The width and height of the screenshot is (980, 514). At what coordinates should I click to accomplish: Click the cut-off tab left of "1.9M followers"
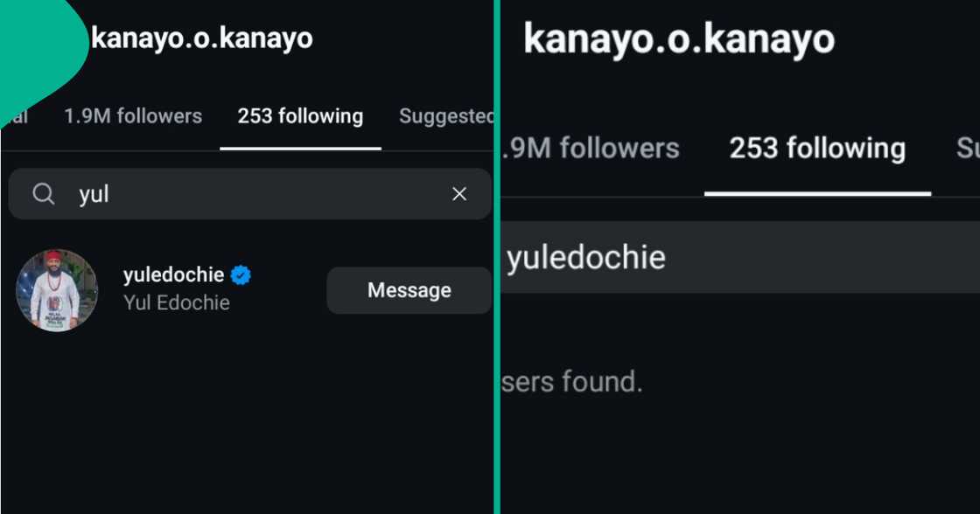pos(17,116)
